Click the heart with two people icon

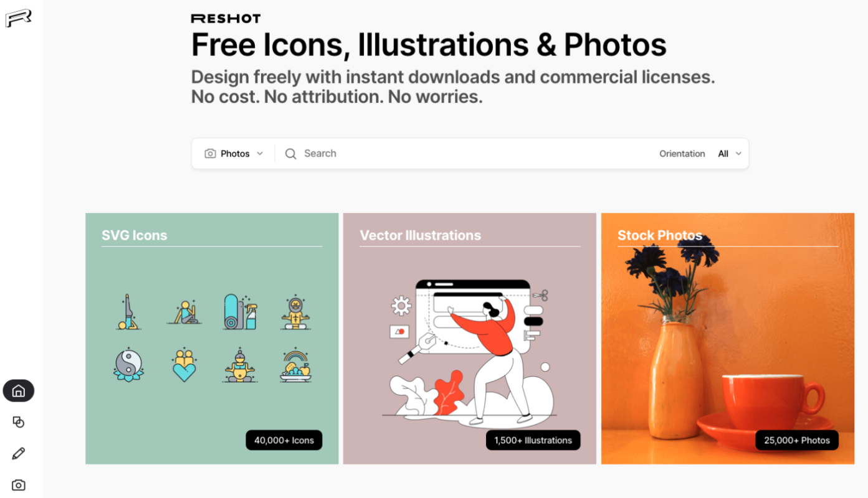tap(184, 365)
